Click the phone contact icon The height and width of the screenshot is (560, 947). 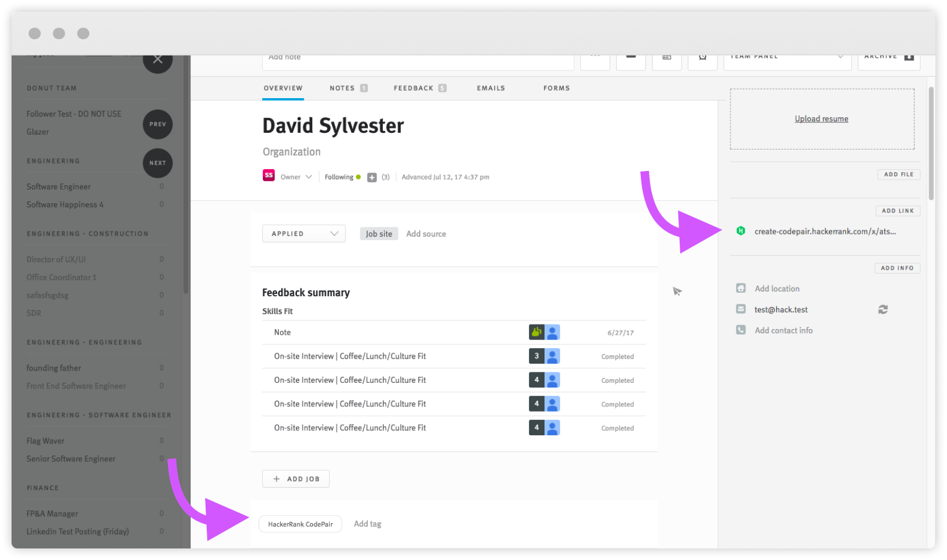[741, 330]
